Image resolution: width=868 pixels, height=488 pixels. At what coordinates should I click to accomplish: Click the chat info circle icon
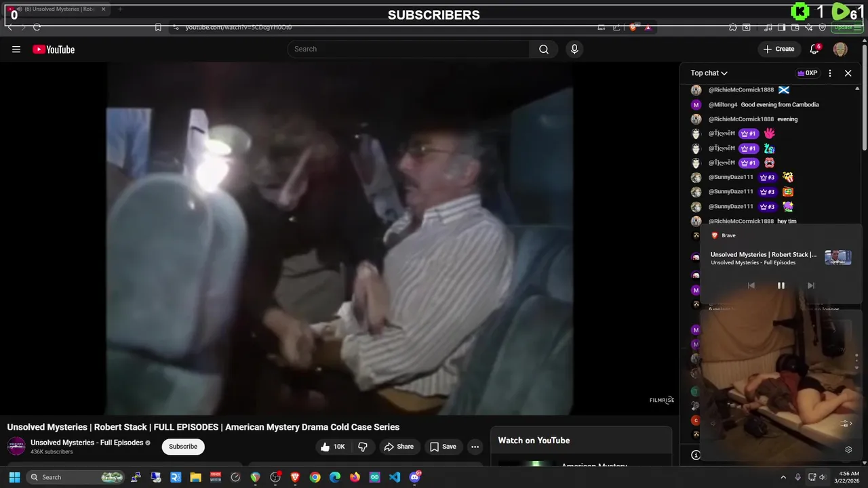click(696, 455)
